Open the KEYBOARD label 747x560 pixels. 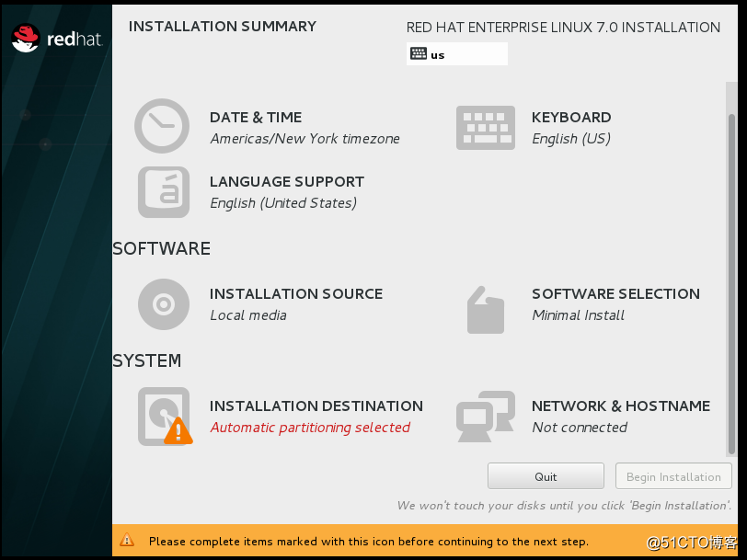tap(571, 117)
